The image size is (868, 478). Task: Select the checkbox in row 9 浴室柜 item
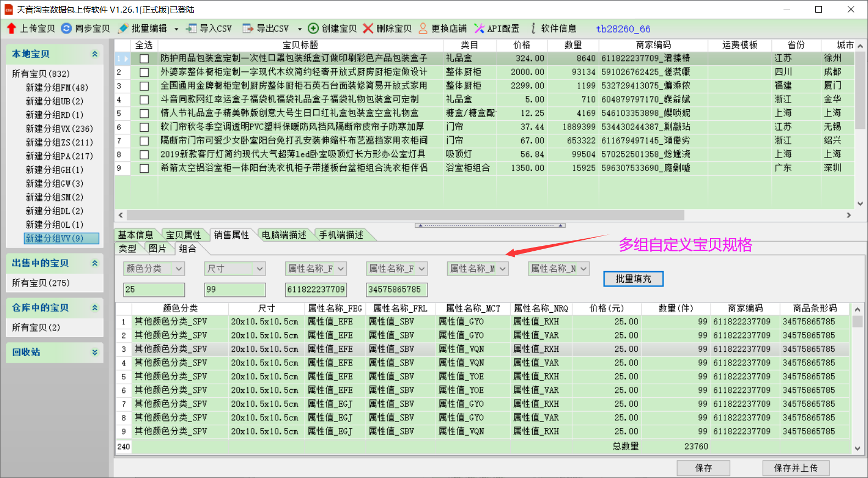[x=144, y=168]
